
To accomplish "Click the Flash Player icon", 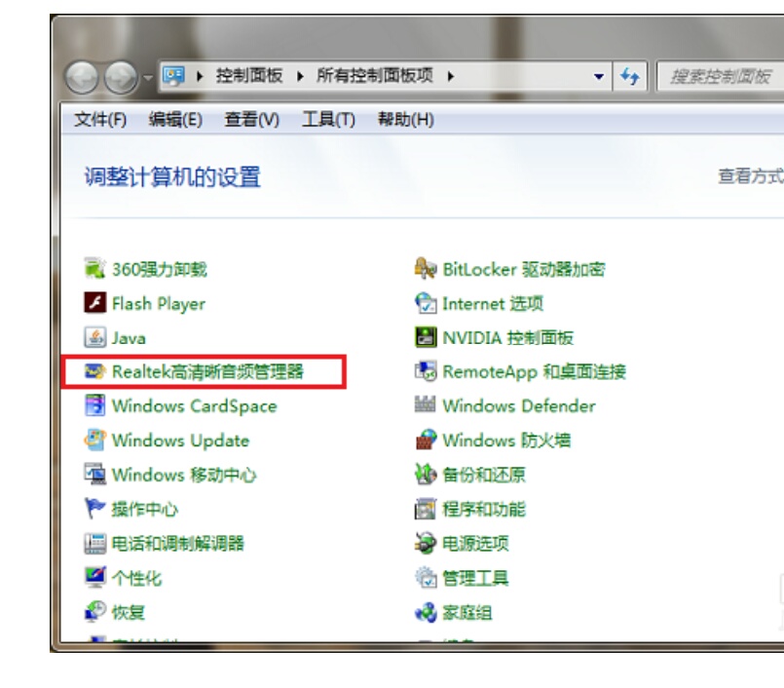I will (x=94, y=303).
